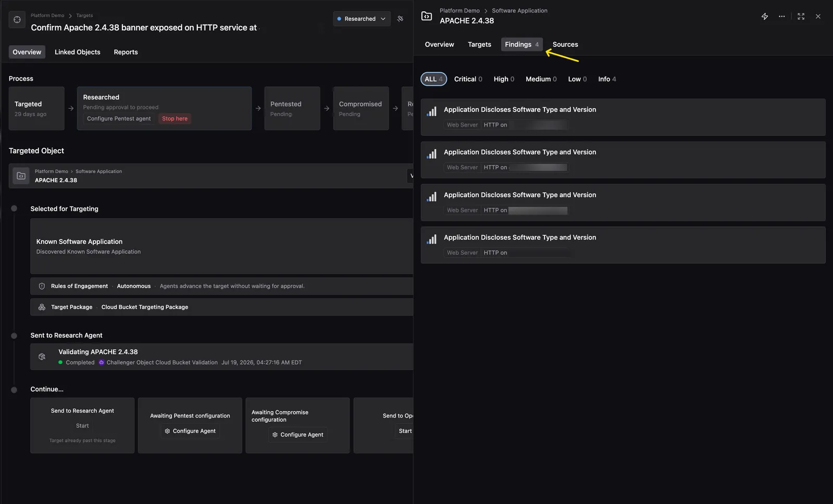Click the Web Server tag on first finding
Image resolution: width=833 pixels, height=504 pixels.
click(x=462, y=125)
